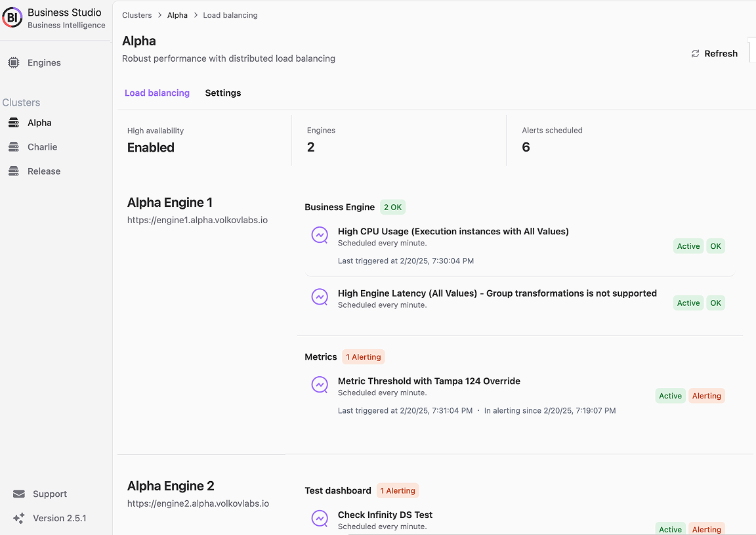The height and width of the screenshot is (535, 756).
Task: Click the Alpha page title heading
Action: coord(139,41)
